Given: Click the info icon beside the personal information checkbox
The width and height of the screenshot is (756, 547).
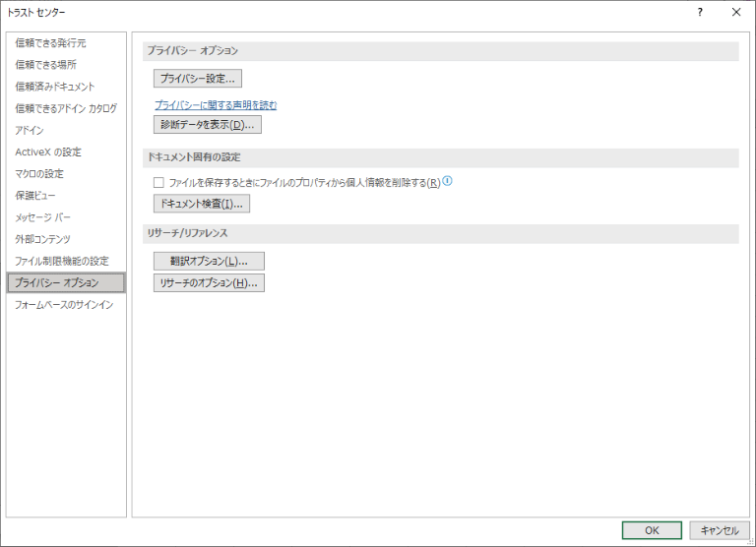Looking at the screenshot, I should [447, 182].
